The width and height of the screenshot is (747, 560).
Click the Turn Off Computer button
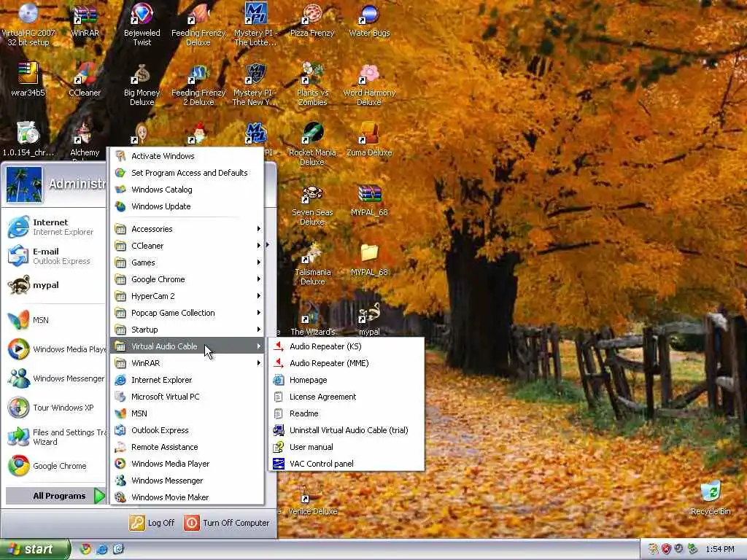(x=227, y=523)
